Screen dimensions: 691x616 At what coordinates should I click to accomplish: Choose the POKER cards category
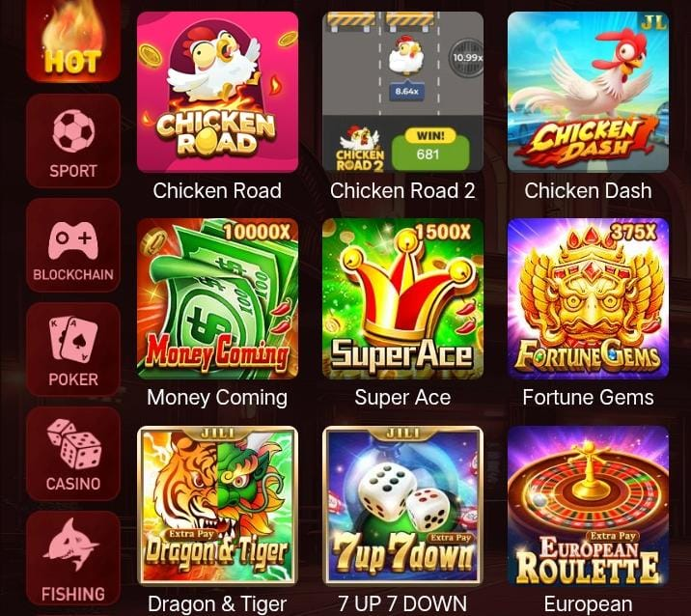tap(73, 350)
